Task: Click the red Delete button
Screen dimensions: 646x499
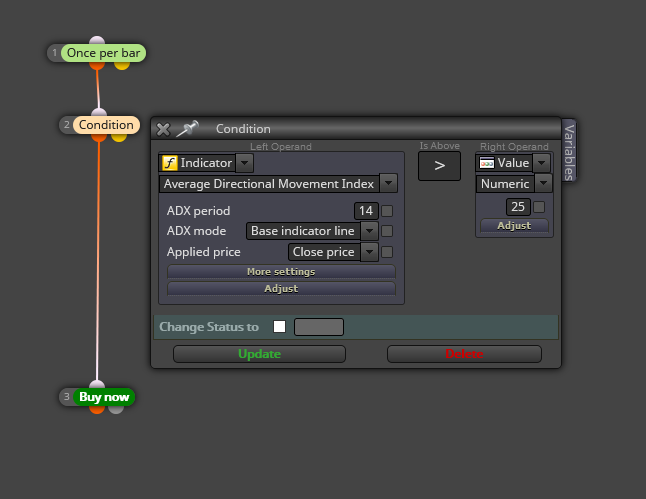Action: tap(464, 354)
